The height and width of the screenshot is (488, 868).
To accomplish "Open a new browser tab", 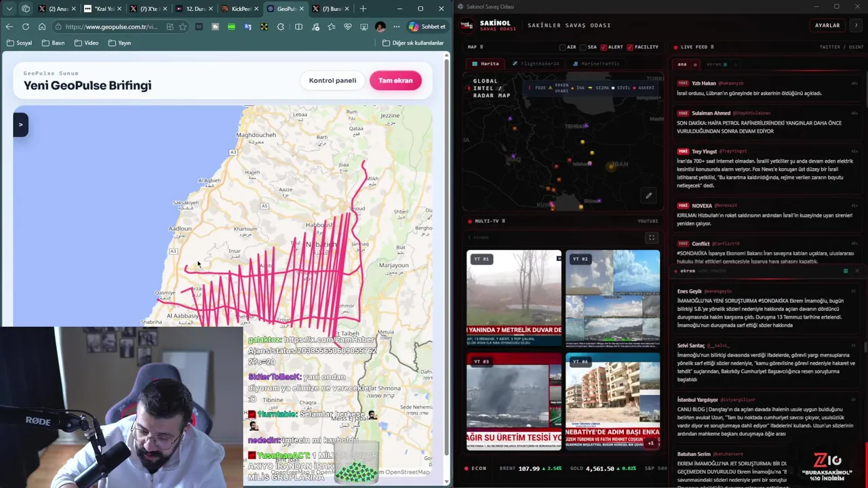I will [363, 9].
